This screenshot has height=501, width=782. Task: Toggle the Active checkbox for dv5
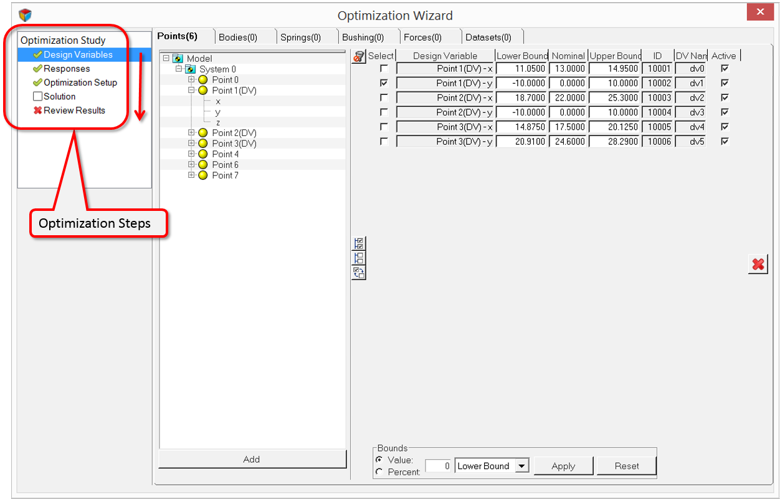click(x=725, y=141)
